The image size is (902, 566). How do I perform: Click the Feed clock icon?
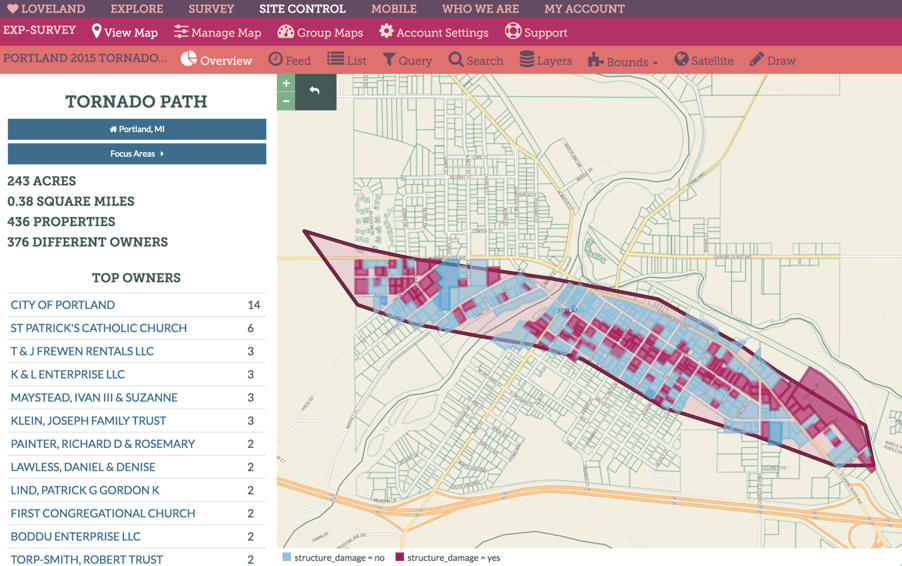click(x=276, y=59)
